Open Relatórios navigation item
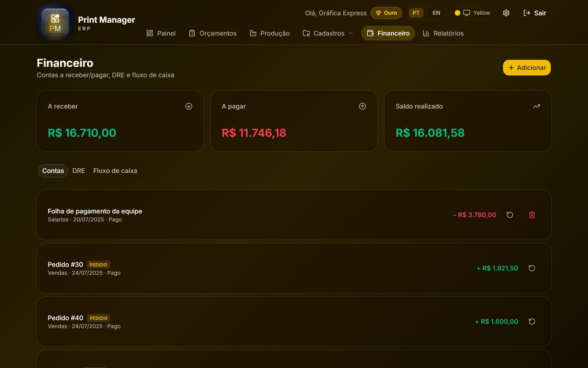588x368 pixels. coord(443,33)
